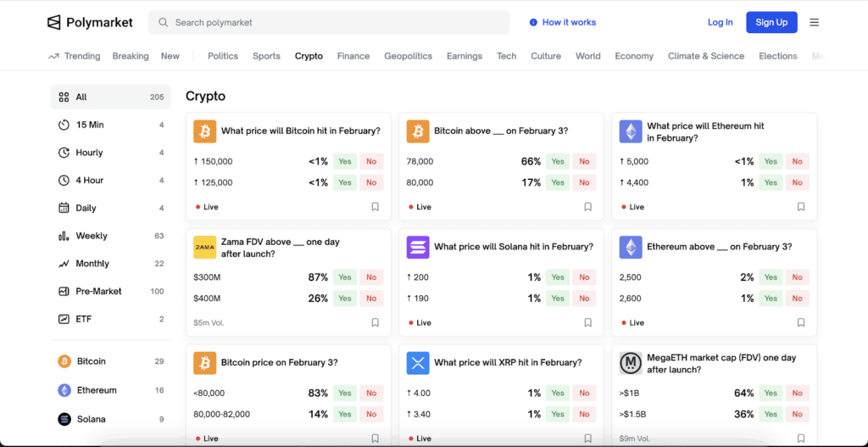Open the Politics category tab
868x447 pixels.
[223, 56]
